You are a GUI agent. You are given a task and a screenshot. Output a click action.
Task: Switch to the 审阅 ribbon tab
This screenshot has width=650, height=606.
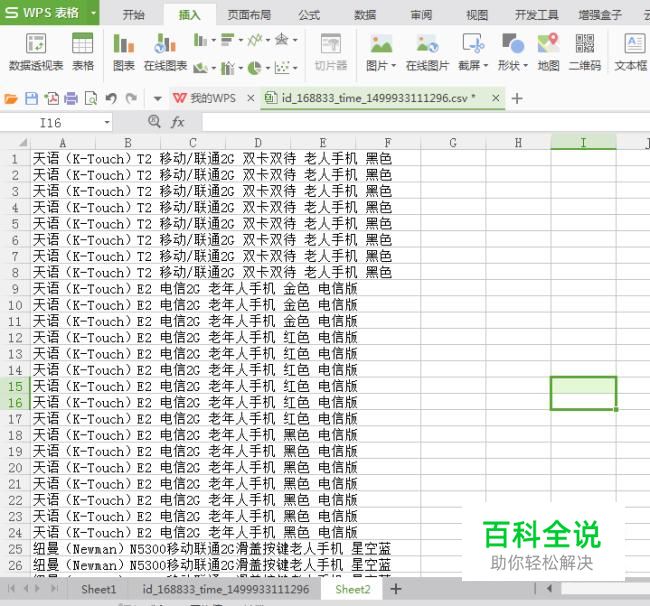click(421, 15)
